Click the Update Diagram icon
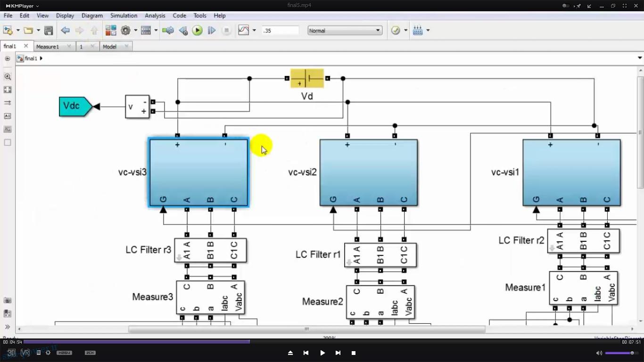The width and height of the screenshot is (644, 362). point(168,30)
